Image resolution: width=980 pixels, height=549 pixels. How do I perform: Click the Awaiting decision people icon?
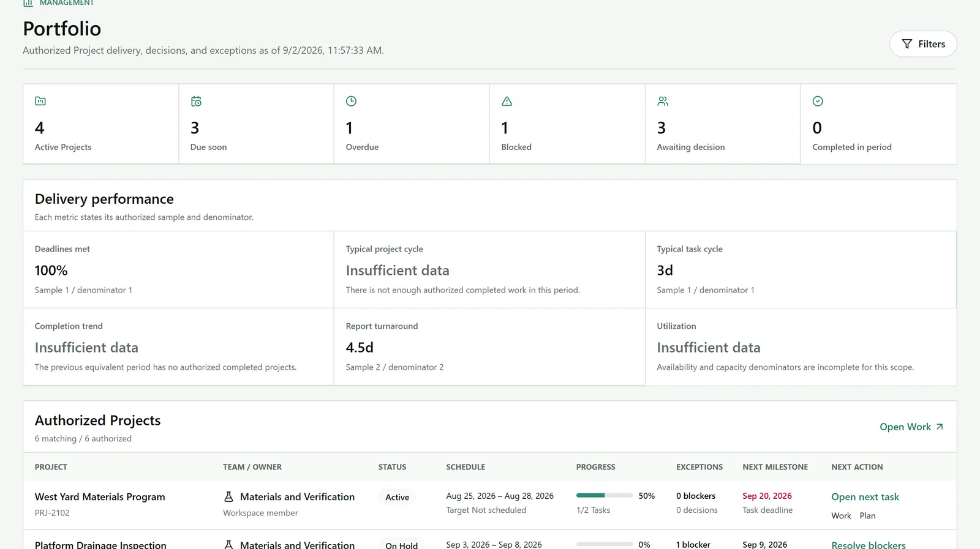663,101
